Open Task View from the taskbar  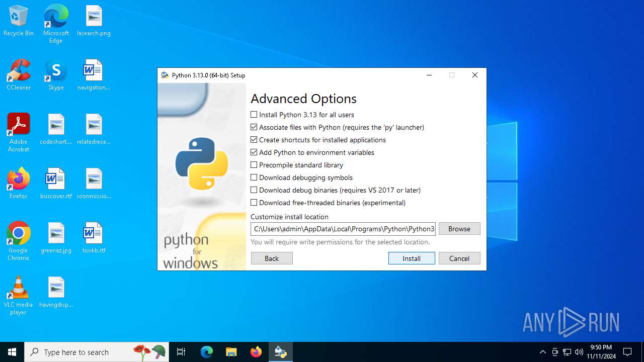[181, 352]
